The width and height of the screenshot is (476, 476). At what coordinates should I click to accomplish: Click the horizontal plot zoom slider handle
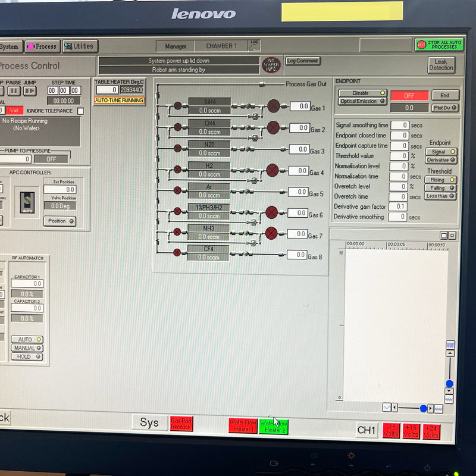click(x=424, y=408)
